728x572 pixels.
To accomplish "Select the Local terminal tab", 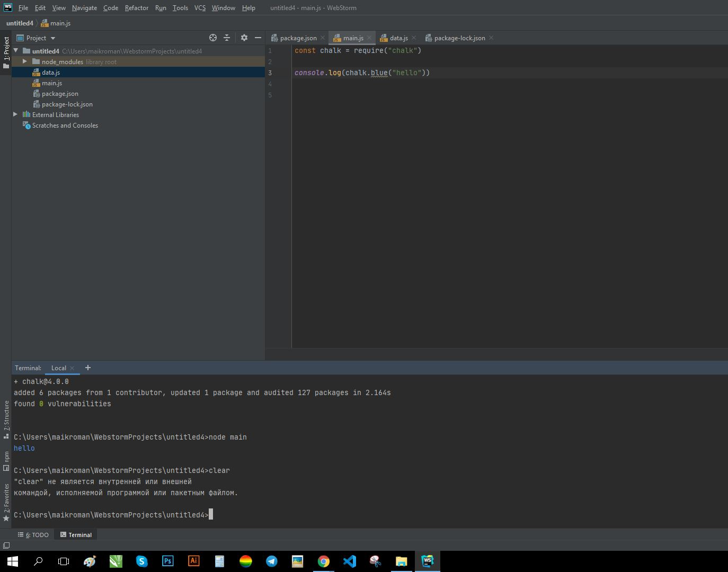I will point(58,368).
